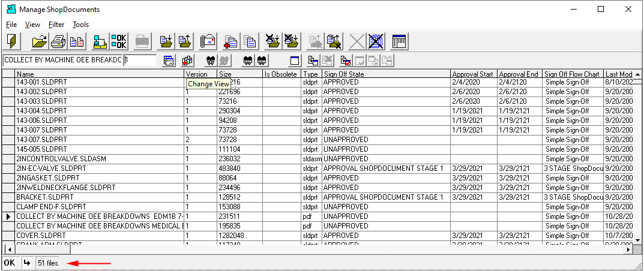Click the exit door icon
The width and height of the screenshot is (644, 271).
click(11, 41)
